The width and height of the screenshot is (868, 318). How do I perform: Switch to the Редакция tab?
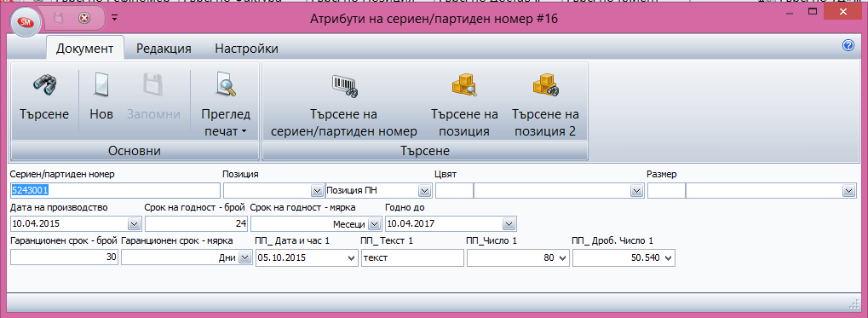[164, 49]
